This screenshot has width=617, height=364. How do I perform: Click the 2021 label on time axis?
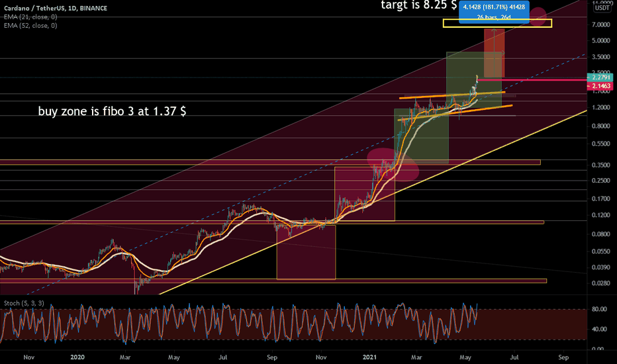pos(369,357)
